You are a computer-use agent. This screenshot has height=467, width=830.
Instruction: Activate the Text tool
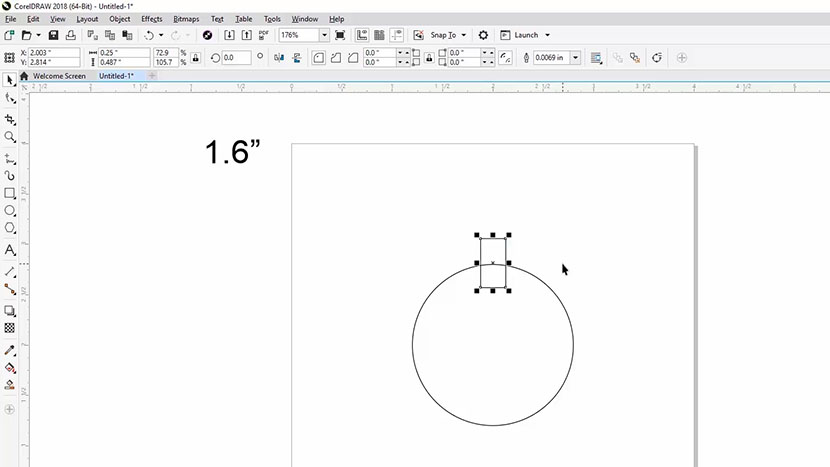click(x=10, y=250)
